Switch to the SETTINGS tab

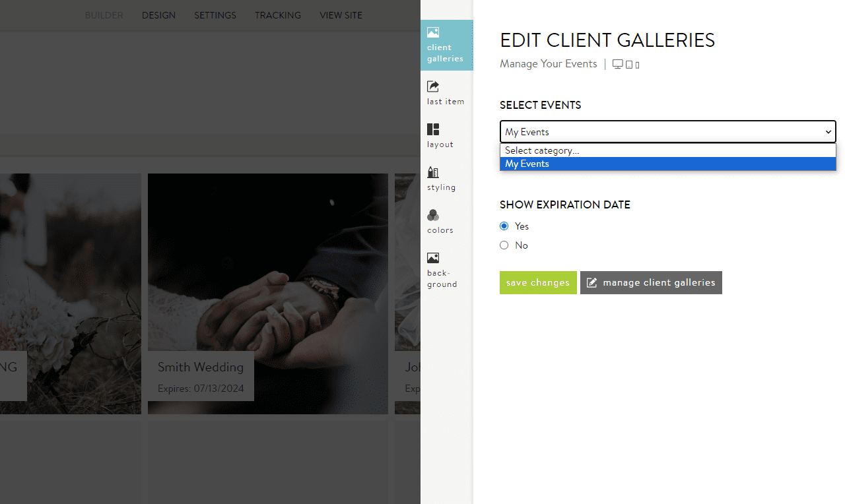coord(215,15)
